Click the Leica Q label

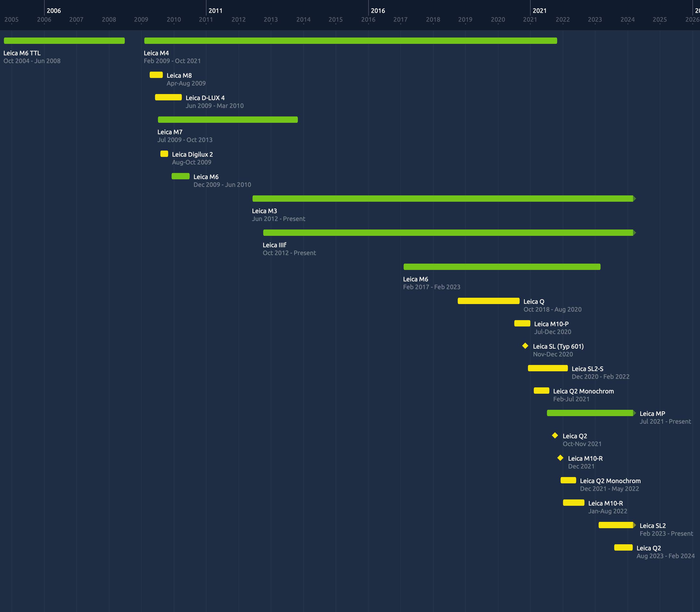534,302
